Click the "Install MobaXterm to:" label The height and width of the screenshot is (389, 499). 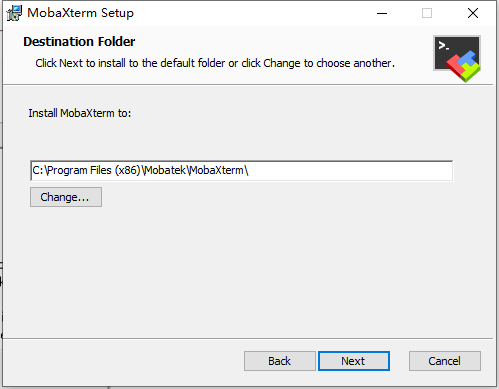tap(80, 113)
